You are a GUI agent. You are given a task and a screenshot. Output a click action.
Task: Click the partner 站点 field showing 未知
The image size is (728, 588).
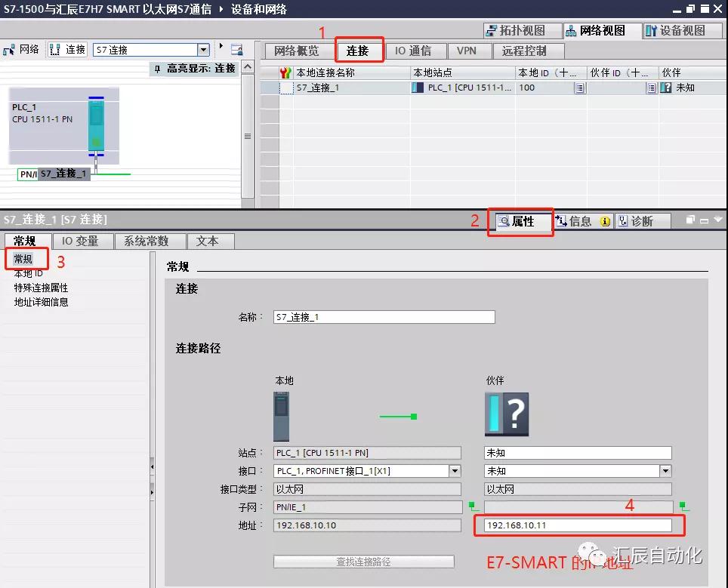578,453
